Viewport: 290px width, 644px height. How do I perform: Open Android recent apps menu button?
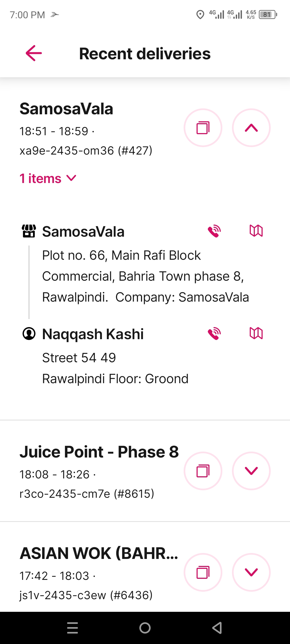click(x=73, y=628)
